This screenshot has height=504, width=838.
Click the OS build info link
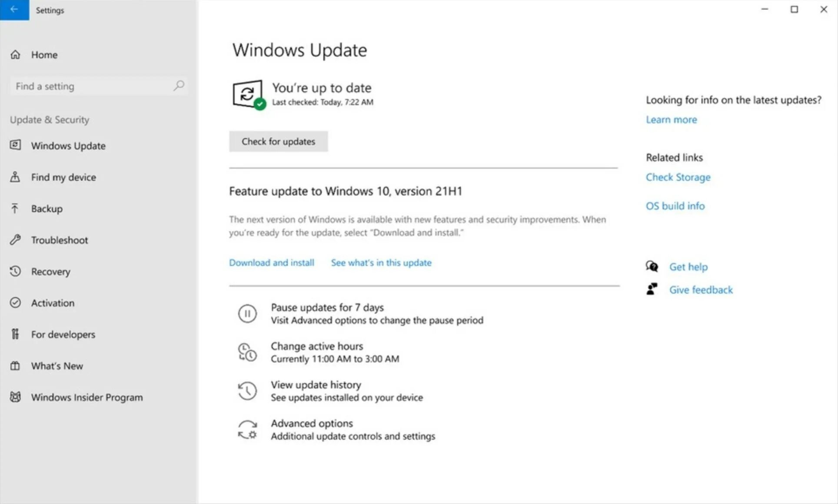tap(675, 206)
